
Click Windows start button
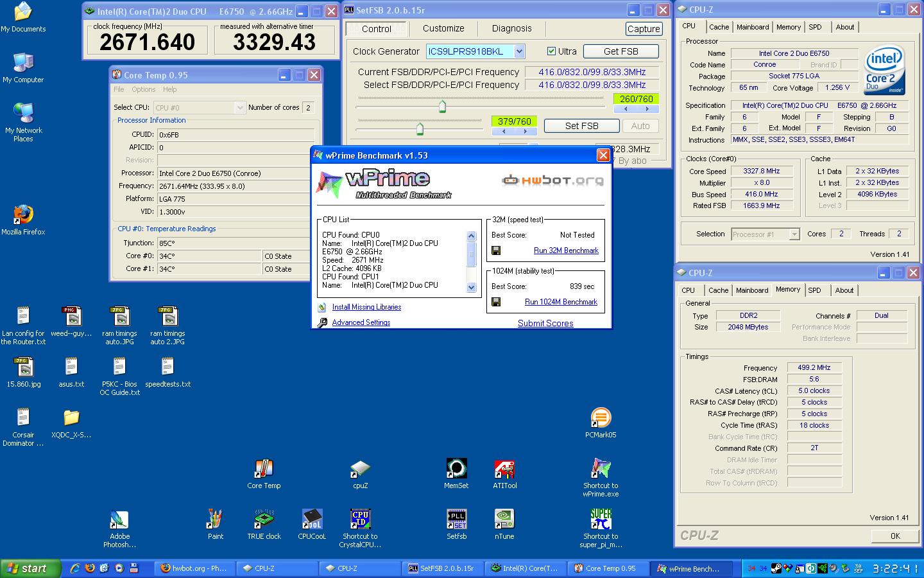coord(31,568)
